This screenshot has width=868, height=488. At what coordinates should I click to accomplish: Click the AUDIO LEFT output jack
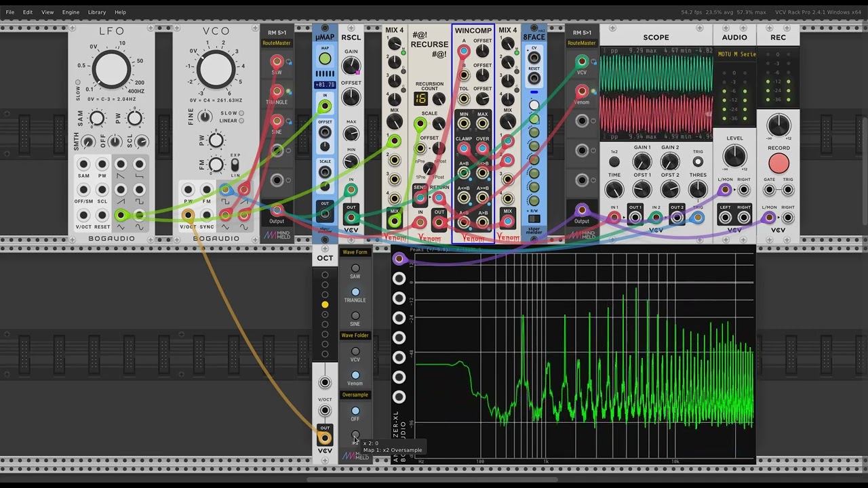tap(725, 218)
